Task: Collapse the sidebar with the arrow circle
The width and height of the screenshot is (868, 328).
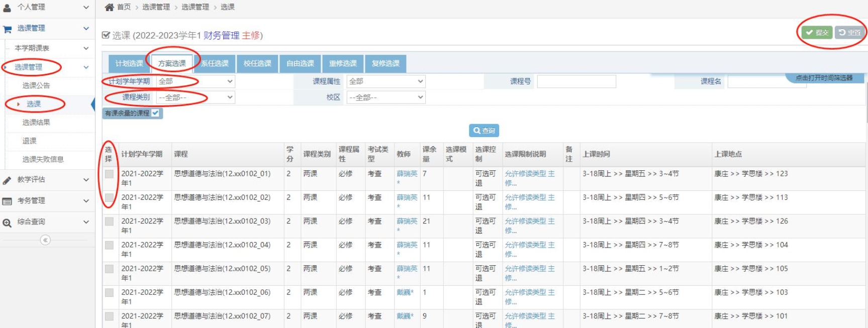Action: tap(45, 240)
